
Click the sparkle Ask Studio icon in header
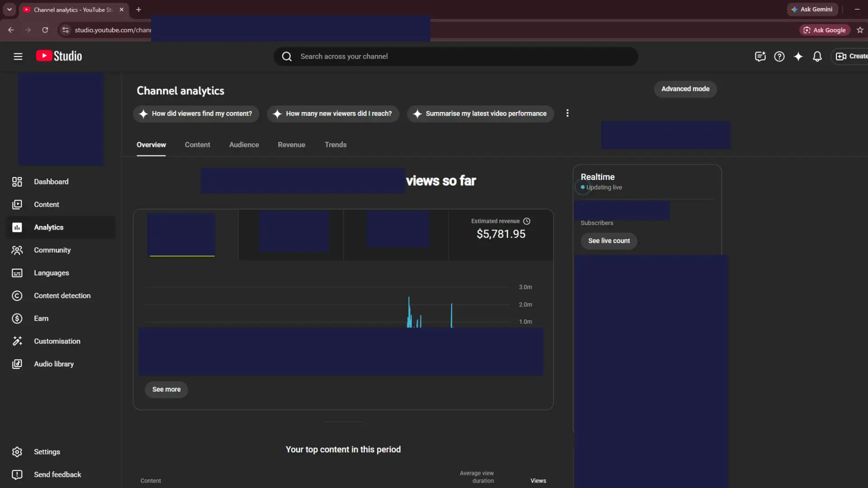click(x=798, y=56)
